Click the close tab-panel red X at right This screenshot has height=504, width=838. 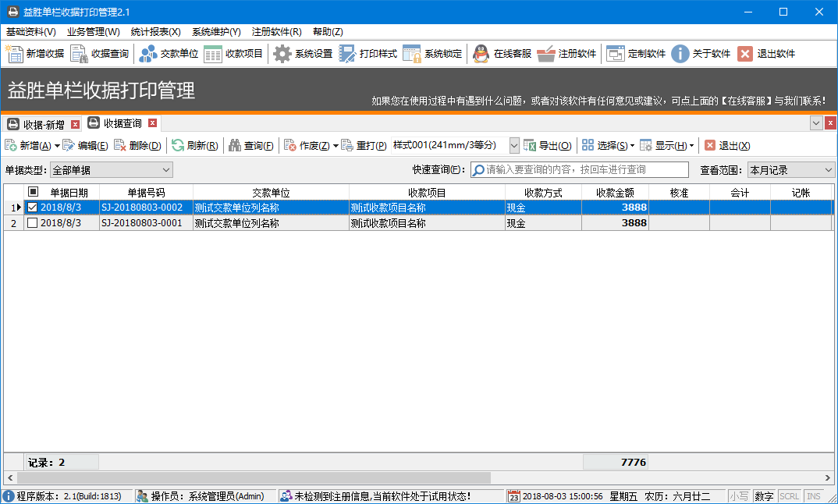pos(830,123)
